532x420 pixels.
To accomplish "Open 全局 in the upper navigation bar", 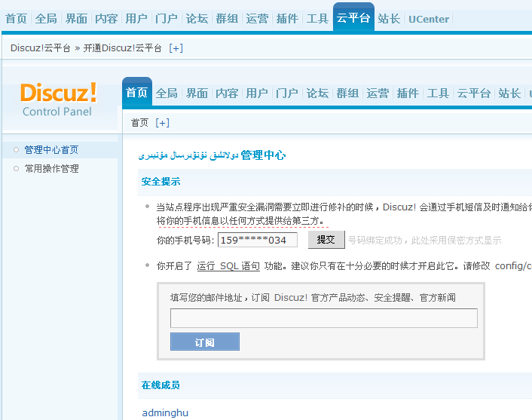I will tap(46, 19).
